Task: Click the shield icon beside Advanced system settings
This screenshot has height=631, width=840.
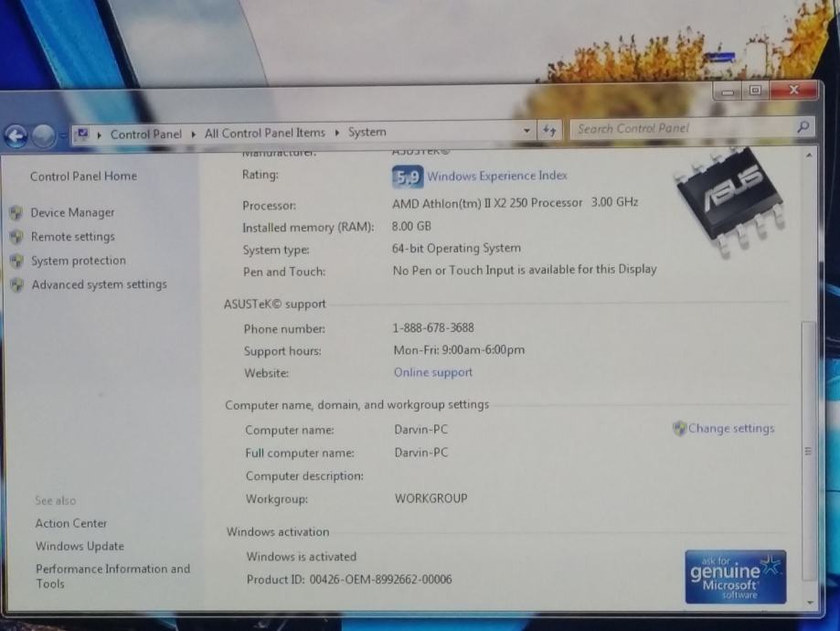Action: 17,284
